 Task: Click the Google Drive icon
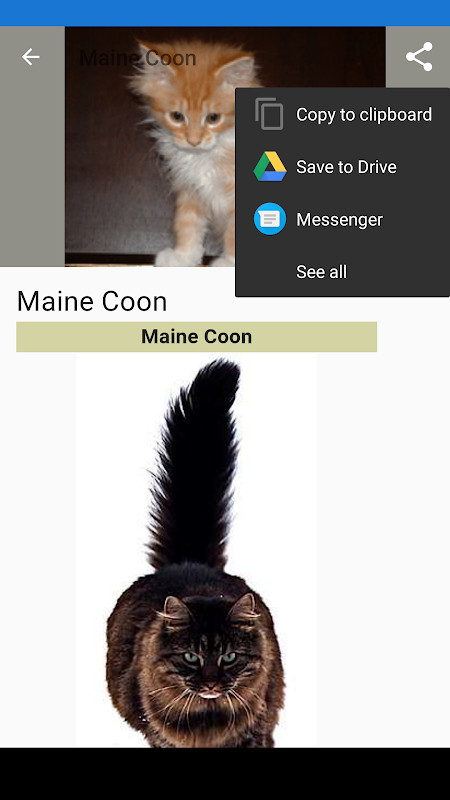click(x=270, y=166)
